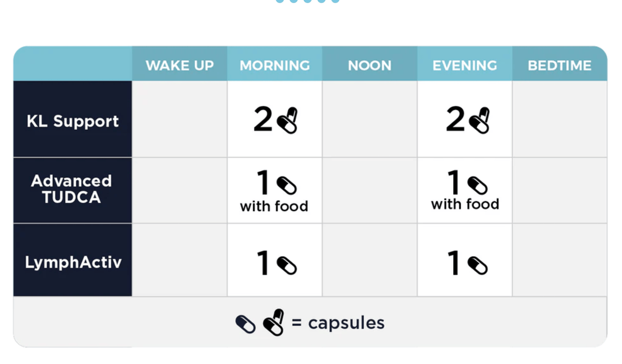Select the MORNING column header
The width and height of the screenshot is (622, 364).
pyautogui.click(x=275, y=66)
